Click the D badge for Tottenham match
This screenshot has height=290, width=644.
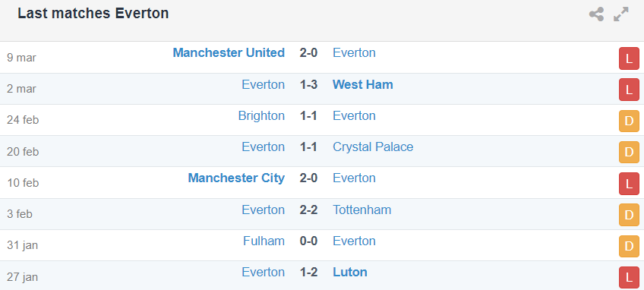629,215
